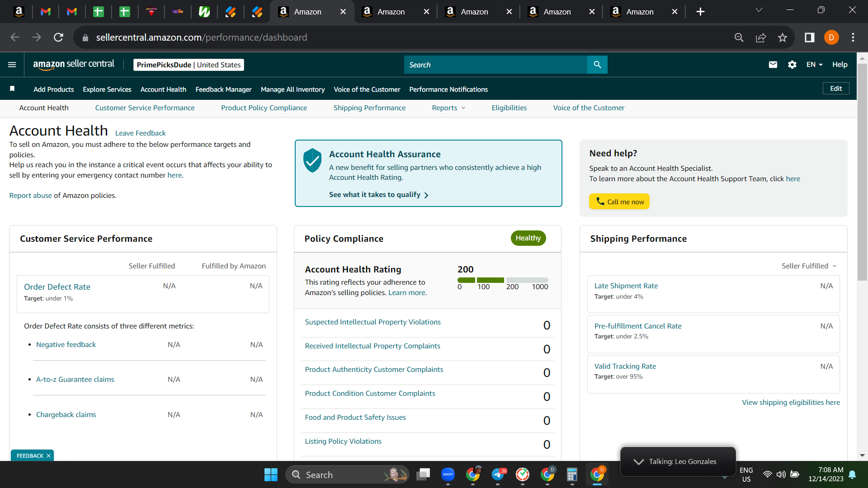Open the Order Defect Rate link
This screenshot has height=488, width=868.
click(57, 287)
